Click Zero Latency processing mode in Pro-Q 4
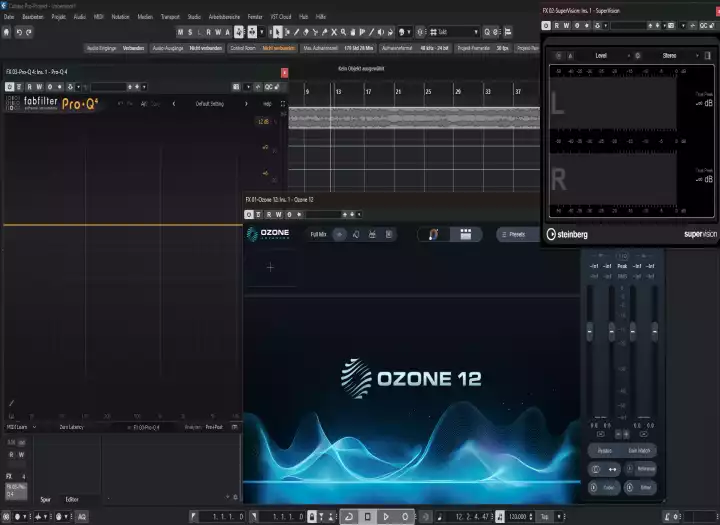The width and height of the screenshot is (720, 525). click(72, 427)
